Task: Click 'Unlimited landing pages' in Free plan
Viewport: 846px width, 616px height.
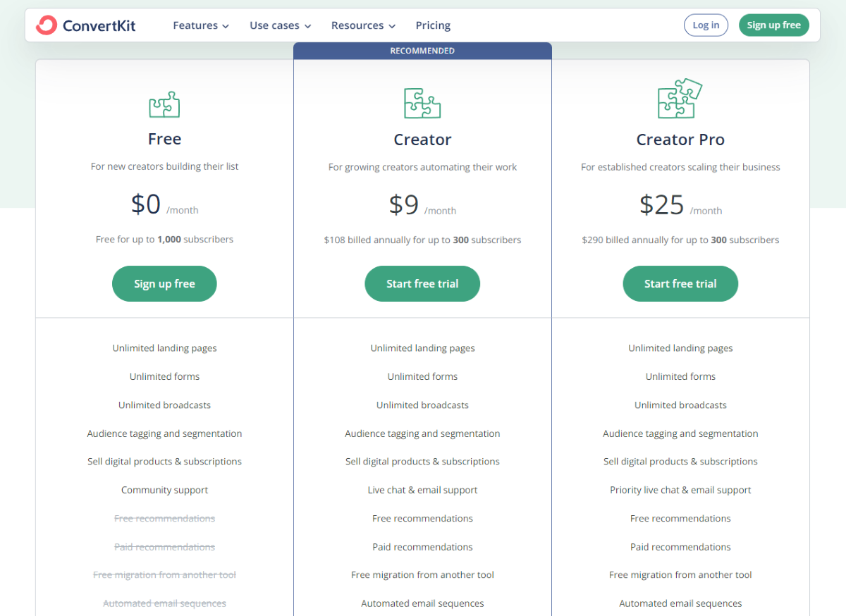Action: 164,348
